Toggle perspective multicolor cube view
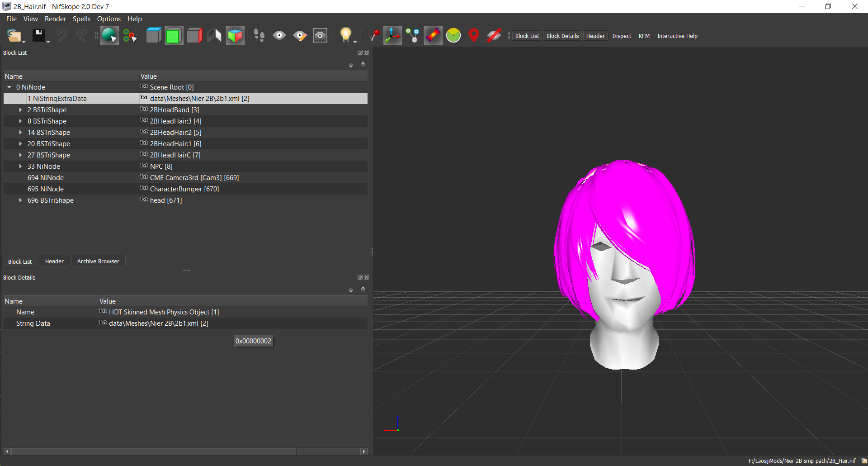This screenshot has height=466, width=868. point(235,35)
